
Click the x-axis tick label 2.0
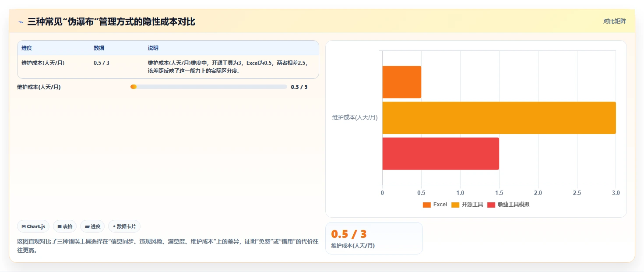point(538,193)
